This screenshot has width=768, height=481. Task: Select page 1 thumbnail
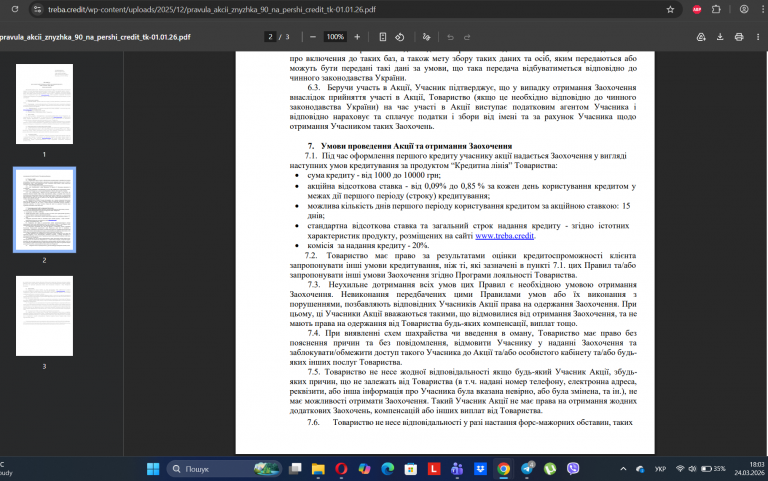click(x=44, y=104)
